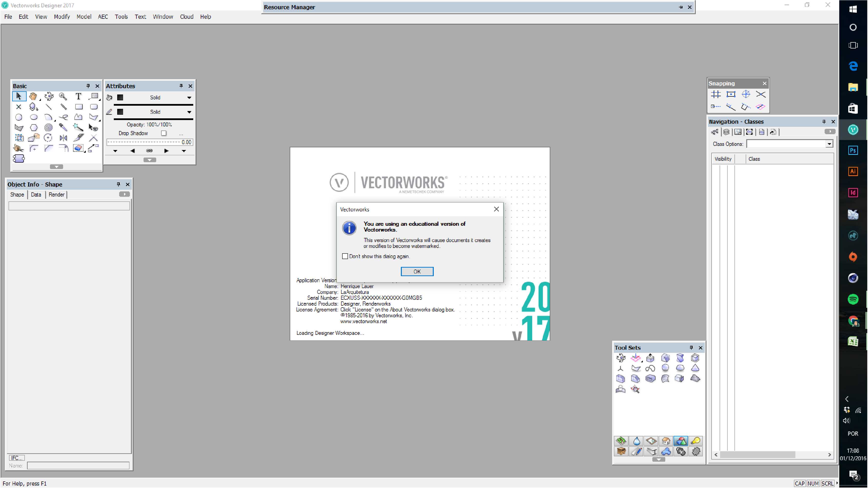
Task: Expand the Basic palette with bottom arrow
Action: click(x=57, y=166)
